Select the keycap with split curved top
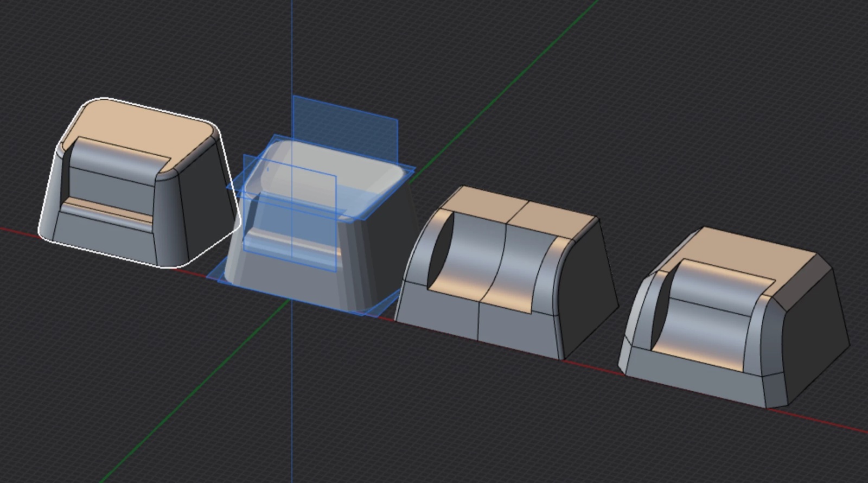The image size is (868, 483). coord(506,272)
